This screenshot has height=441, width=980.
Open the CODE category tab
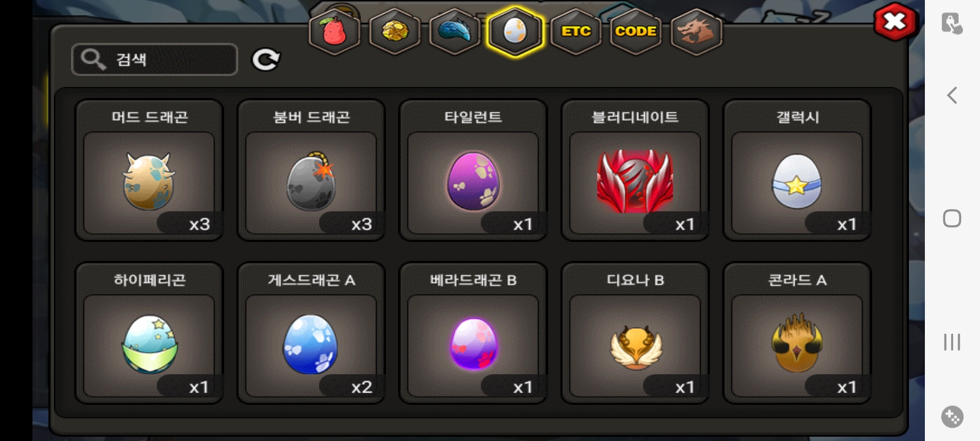pos(636,31)
